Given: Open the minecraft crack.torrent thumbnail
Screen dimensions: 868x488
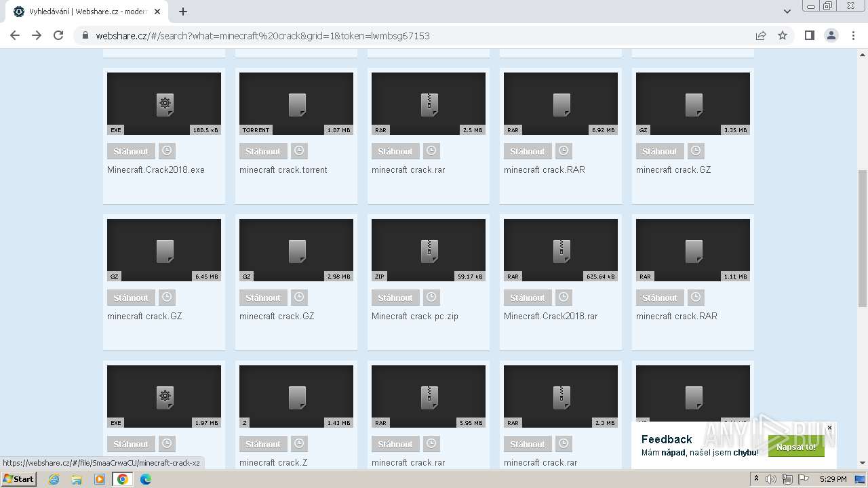Looking at the screenshot, I should pos(296,104).
